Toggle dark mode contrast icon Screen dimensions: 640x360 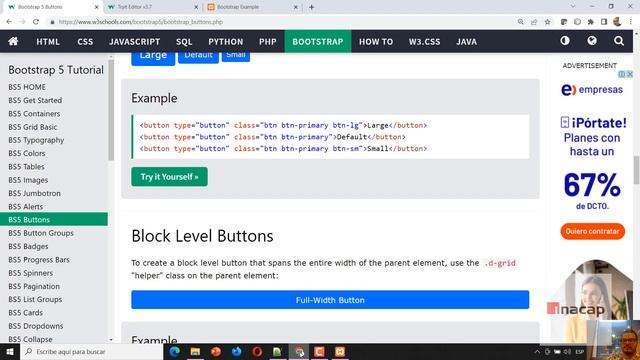pos(565,41)
